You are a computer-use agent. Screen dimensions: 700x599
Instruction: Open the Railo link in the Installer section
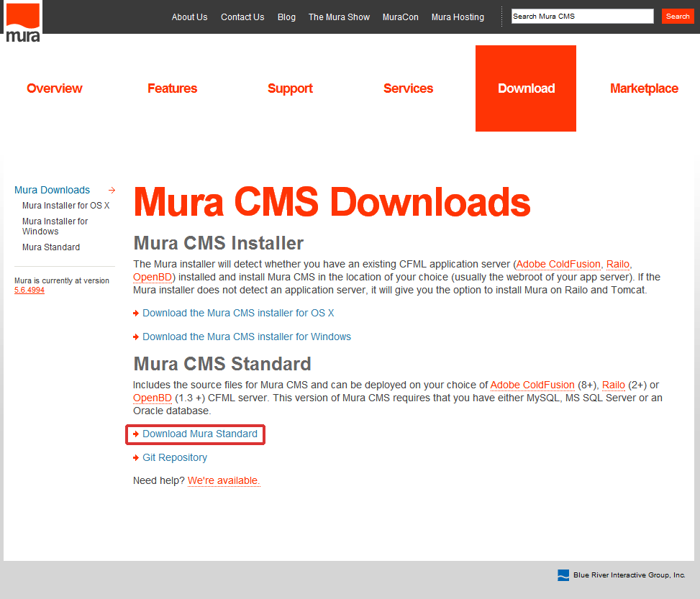pos(617,264)
